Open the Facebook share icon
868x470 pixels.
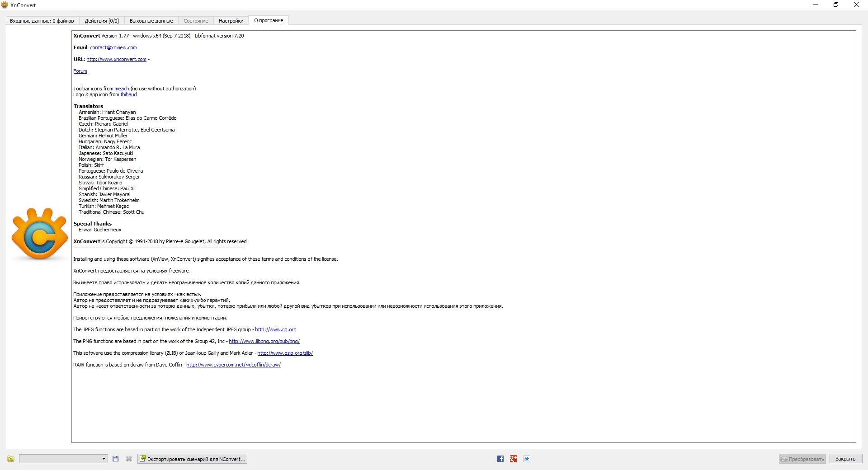pyautogui.click(x=500, y=459)
